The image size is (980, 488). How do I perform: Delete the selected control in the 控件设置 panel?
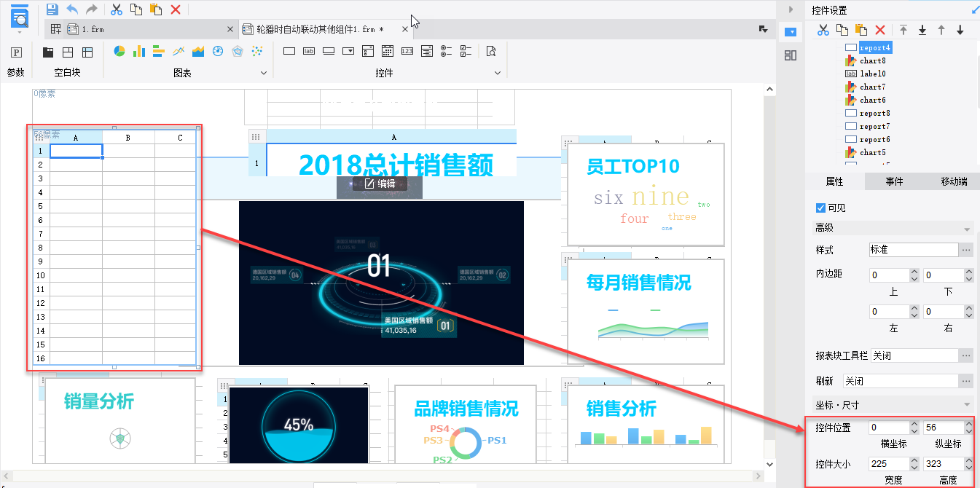[x=880, y=30]
